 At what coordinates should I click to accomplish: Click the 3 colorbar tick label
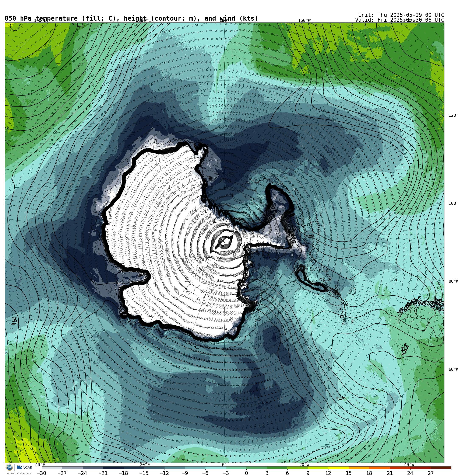pos(267,473)
